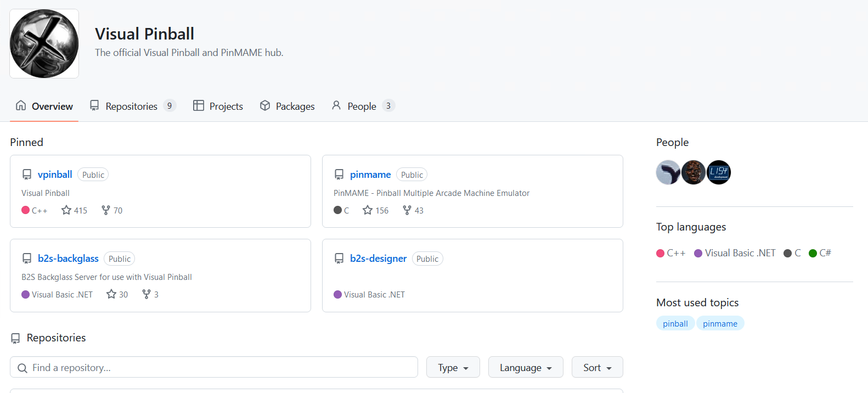The width and height of the screenshot is (868, 393).
Task: Click b2s-backglass's 30 stars count
Action: (123, 295)
